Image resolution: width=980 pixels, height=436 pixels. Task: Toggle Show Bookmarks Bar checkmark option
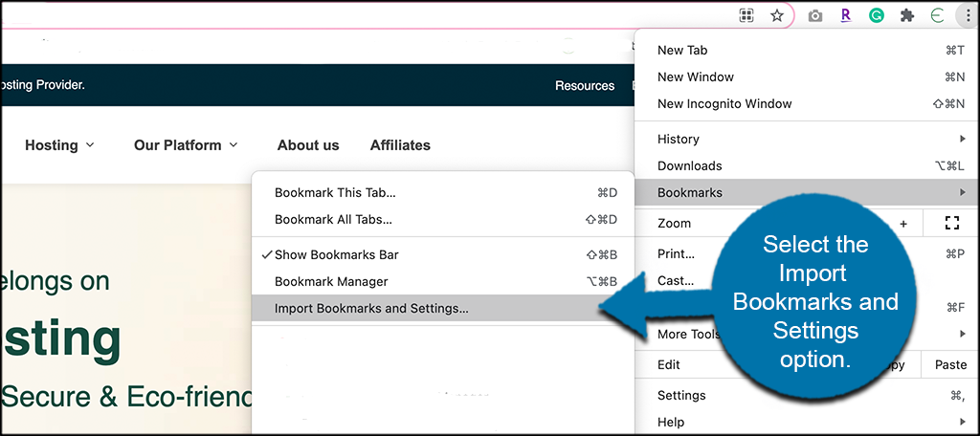(x=336, y=255)
